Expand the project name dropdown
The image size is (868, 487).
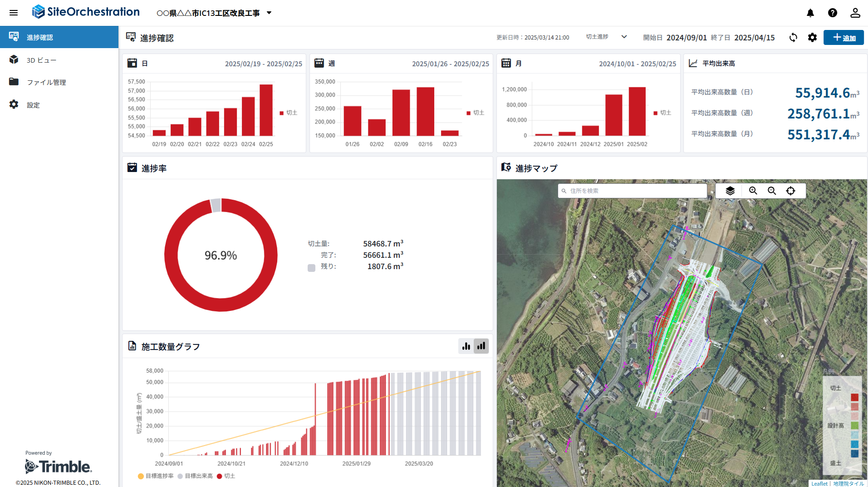click(269, 13)
